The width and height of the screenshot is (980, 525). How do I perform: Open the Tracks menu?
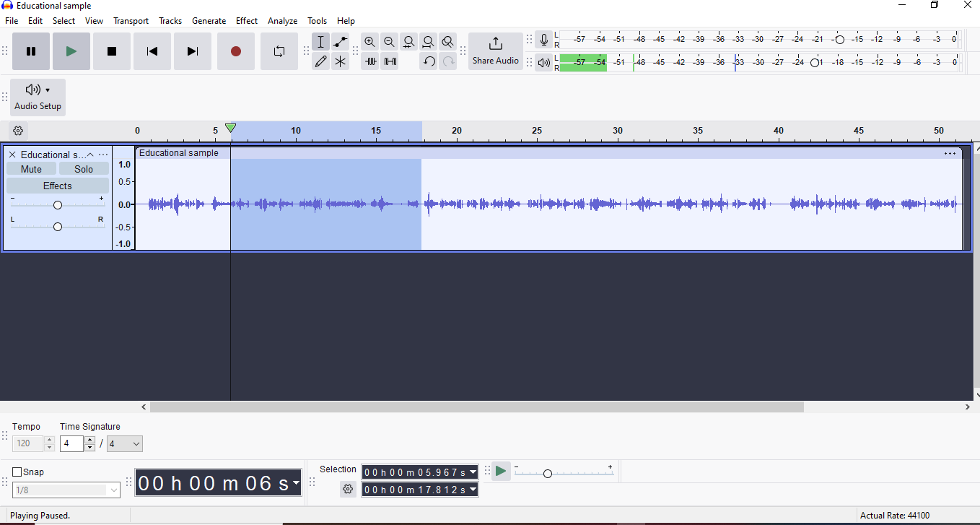[170, 21]
